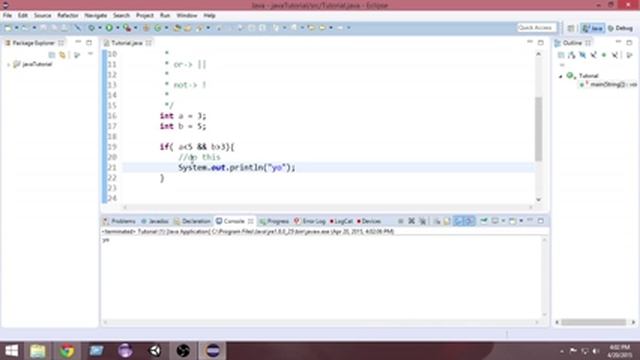Open Package Explorer view menu triangle
640x360 pixels.
tap(90, 54)
